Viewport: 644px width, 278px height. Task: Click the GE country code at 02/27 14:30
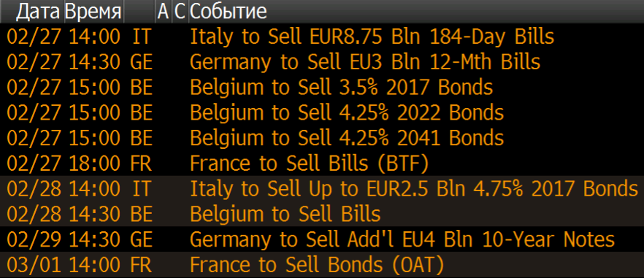tap(141, 62)
